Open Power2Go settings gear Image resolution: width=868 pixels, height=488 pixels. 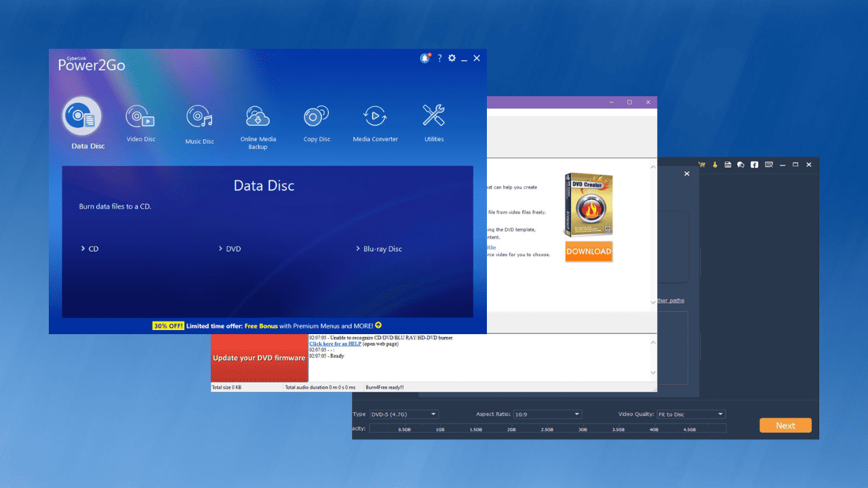tap(452, 58)
